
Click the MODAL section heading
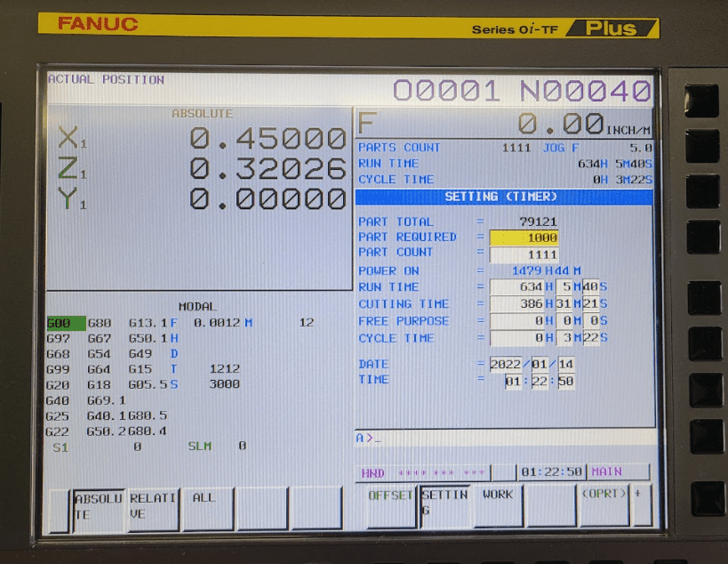point(197,307)
